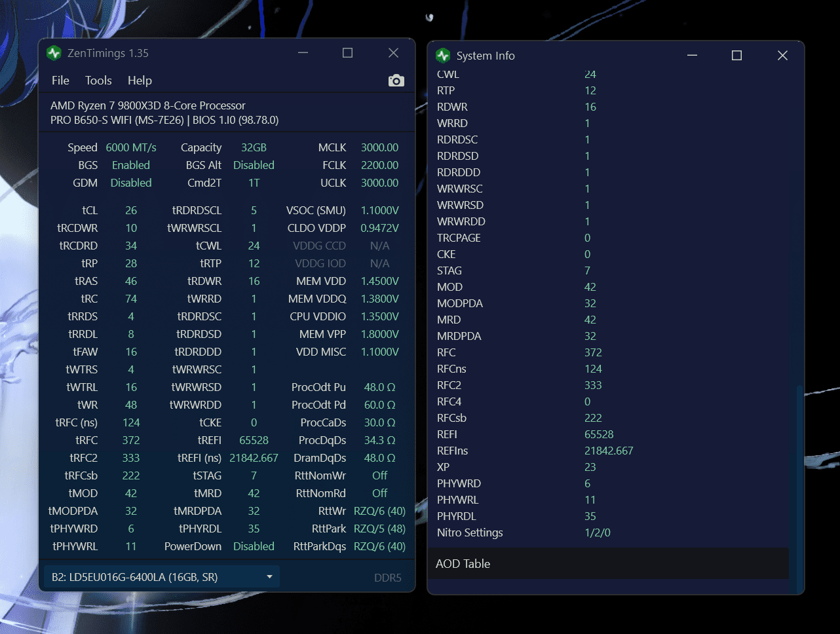Click the tRRDL value 8
The image size is (840, 634).
click(131, 334)
